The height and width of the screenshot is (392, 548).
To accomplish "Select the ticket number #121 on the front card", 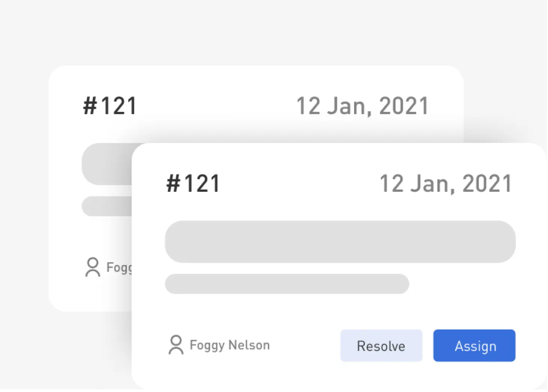I will pyautogui.click(x=193, y=183).
